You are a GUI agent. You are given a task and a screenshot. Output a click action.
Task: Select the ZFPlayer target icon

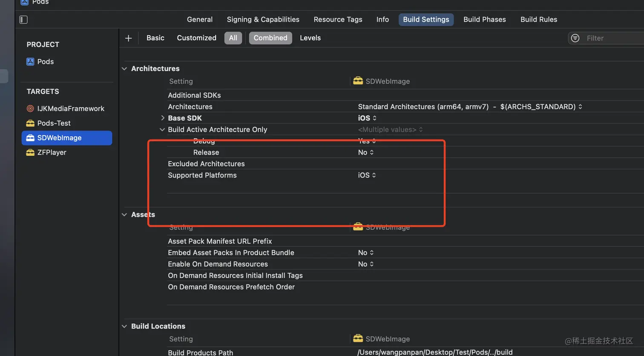click(30, 153)
